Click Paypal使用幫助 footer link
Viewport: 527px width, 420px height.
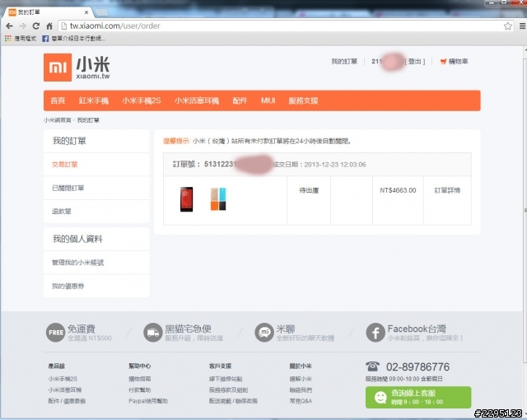click(148, 401)
